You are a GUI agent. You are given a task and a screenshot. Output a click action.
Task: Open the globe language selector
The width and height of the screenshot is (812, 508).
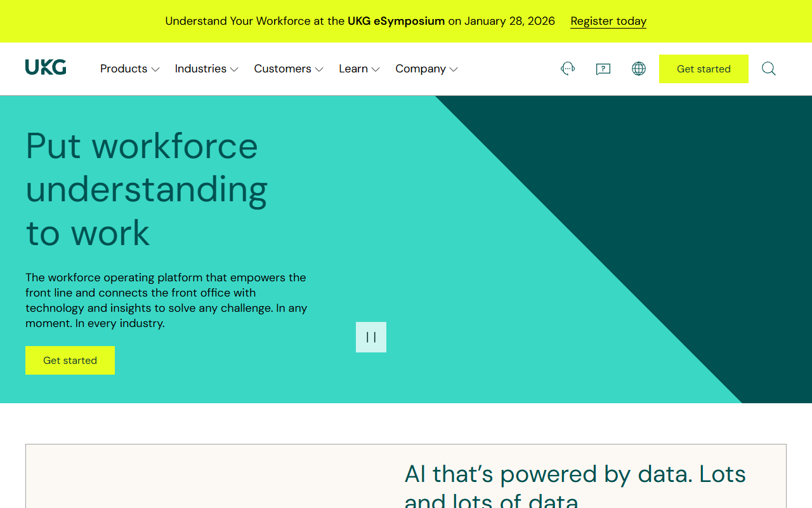[x=639, y=69]
